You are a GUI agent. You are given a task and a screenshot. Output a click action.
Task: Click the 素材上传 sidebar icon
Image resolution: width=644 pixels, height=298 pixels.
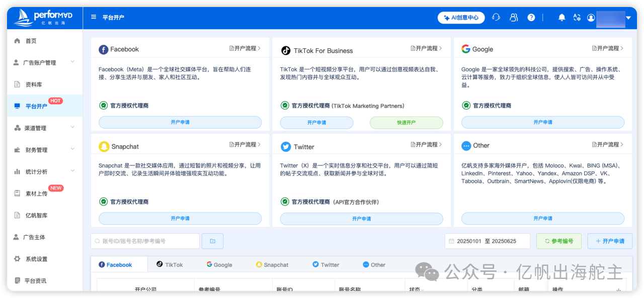click(x=17, y=193)
